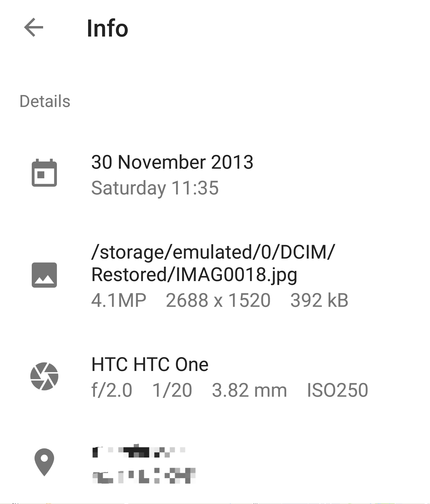
Task: Tap the Info page title
Action: 107,28
